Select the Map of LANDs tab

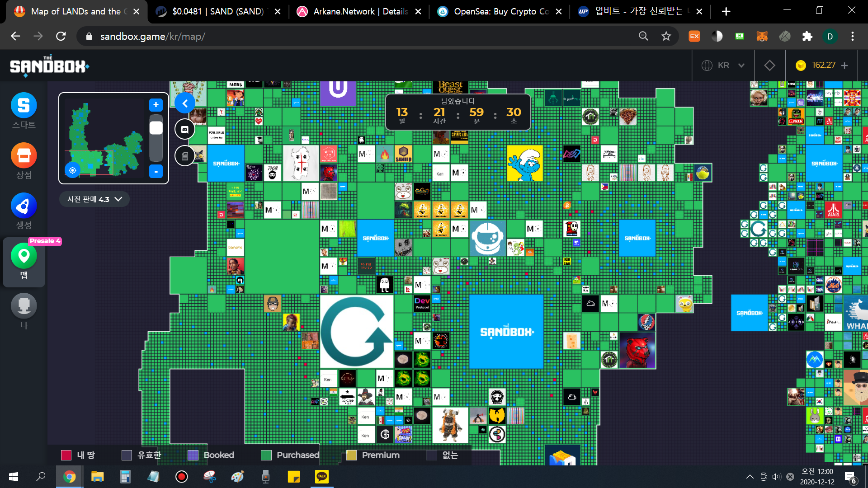click(77, 12)
